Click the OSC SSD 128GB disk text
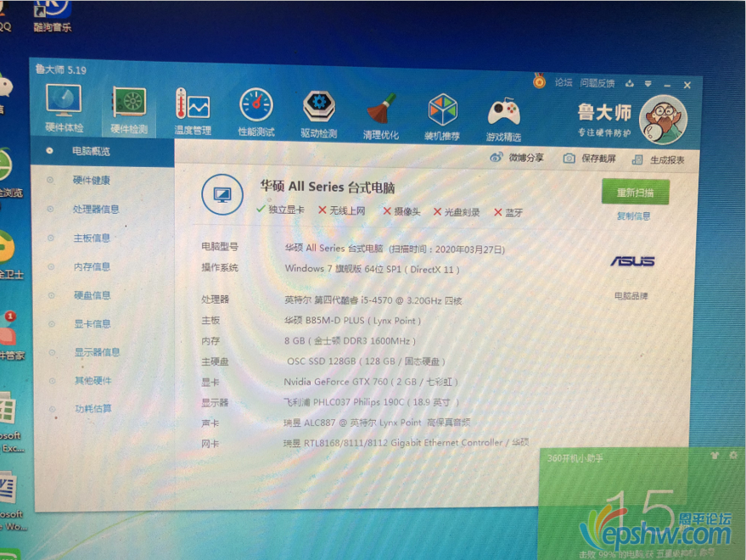746x560 pixels. pos(366,361)
